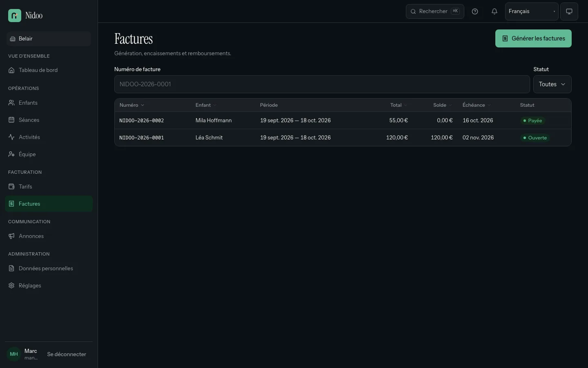The width and height of the screenshot is (588, 368).
Task: Click the Mila Hoffmann cell
Action: (214, 121)
